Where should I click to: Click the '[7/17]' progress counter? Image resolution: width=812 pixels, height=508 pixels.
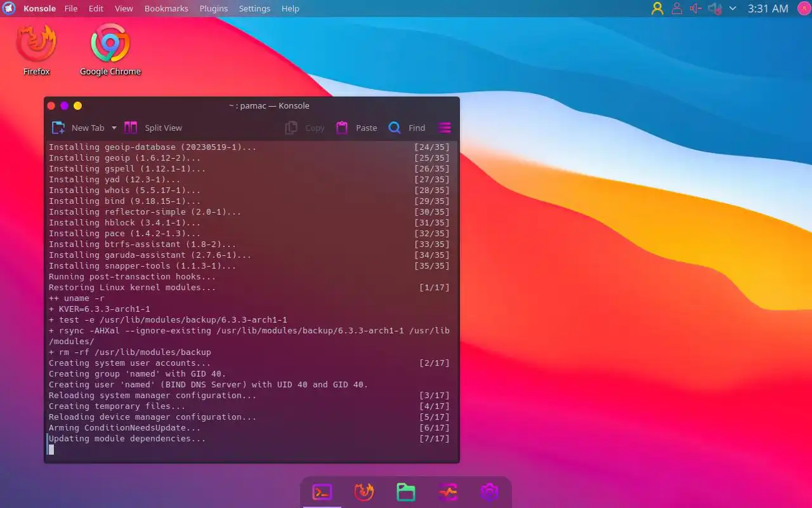[x=435, y=438]
